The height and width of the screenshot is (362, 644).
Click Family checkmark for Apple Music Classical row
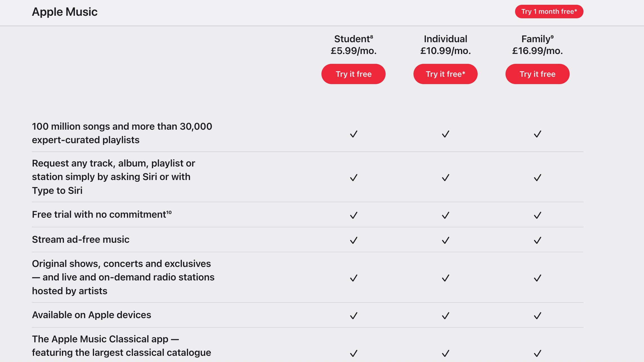click(537, 353)
